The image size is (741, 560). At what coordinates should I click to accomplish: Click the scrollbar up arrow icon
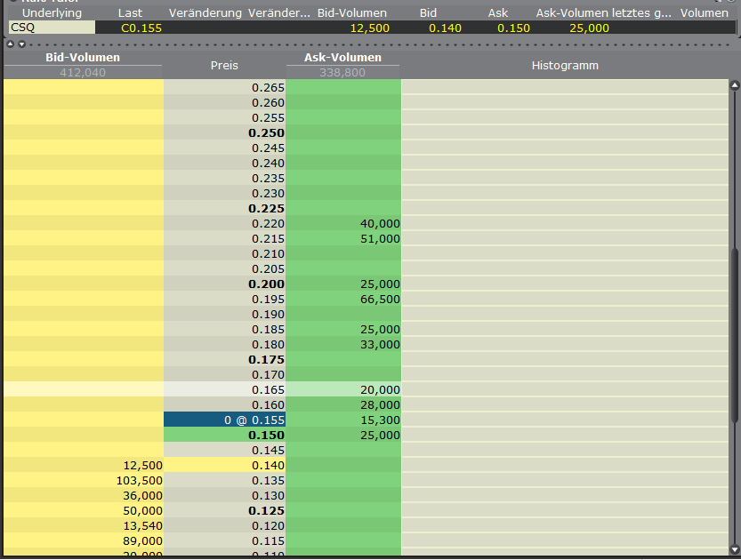733,85
